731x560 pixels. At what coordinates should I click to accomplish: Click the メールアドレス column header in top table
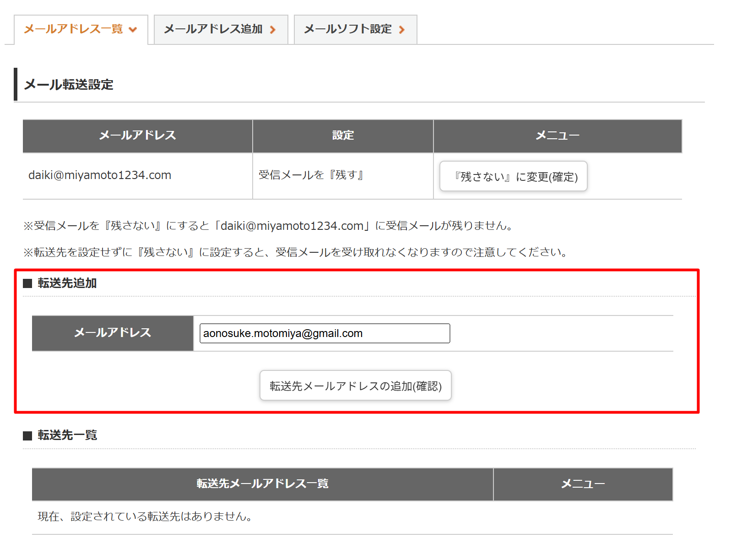[x=137, y=136]
